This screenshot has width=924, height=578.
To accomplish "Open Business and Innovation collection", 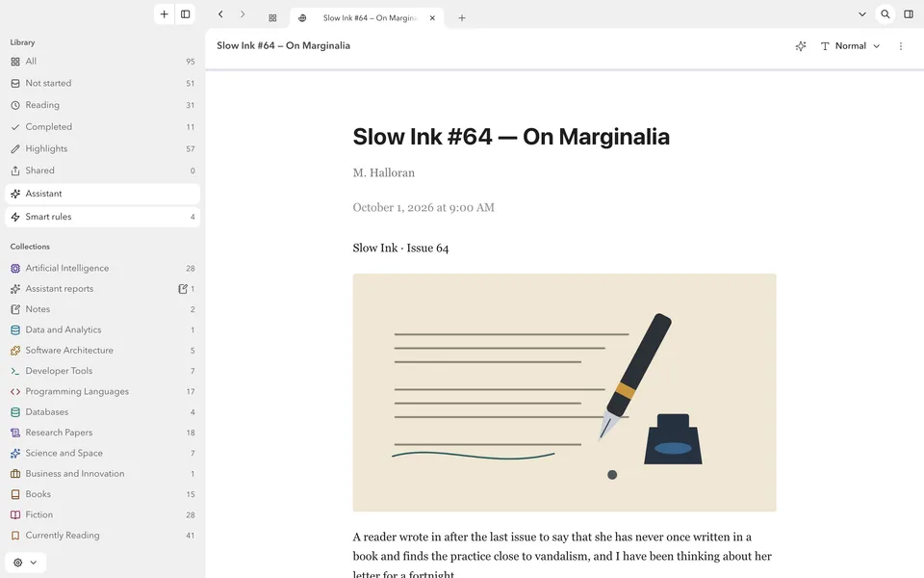I will [103, 474].
